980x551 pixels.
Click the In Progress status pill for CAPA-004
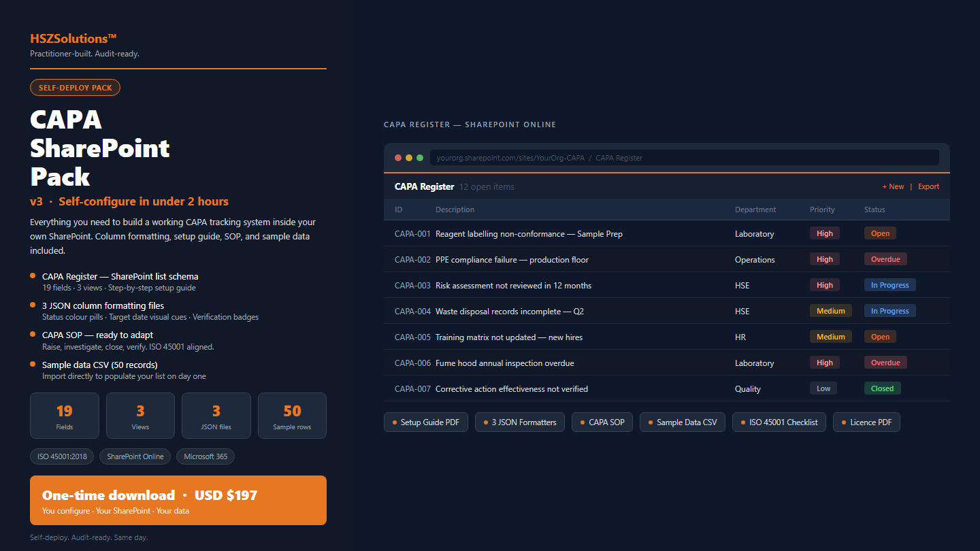(889, 311)
